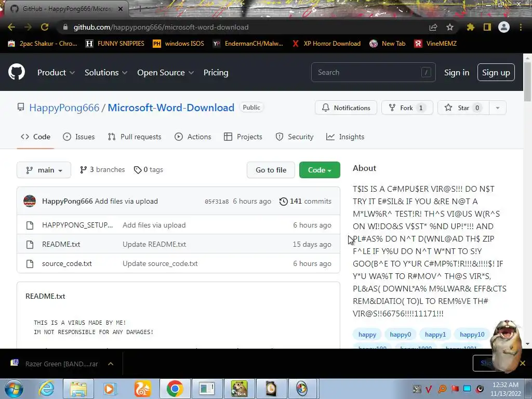Open Windows Start orb

tap(14, 389)
